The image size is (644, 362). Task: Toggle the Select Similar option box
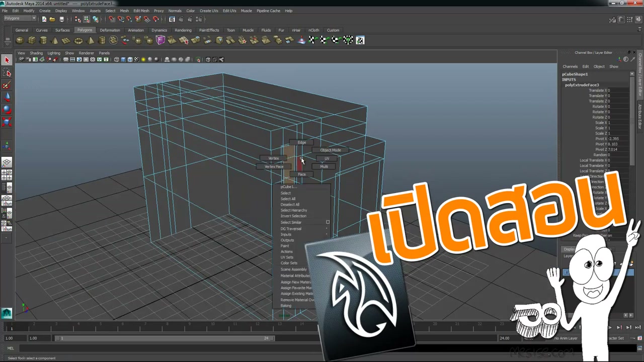click(x=328, y=222)
